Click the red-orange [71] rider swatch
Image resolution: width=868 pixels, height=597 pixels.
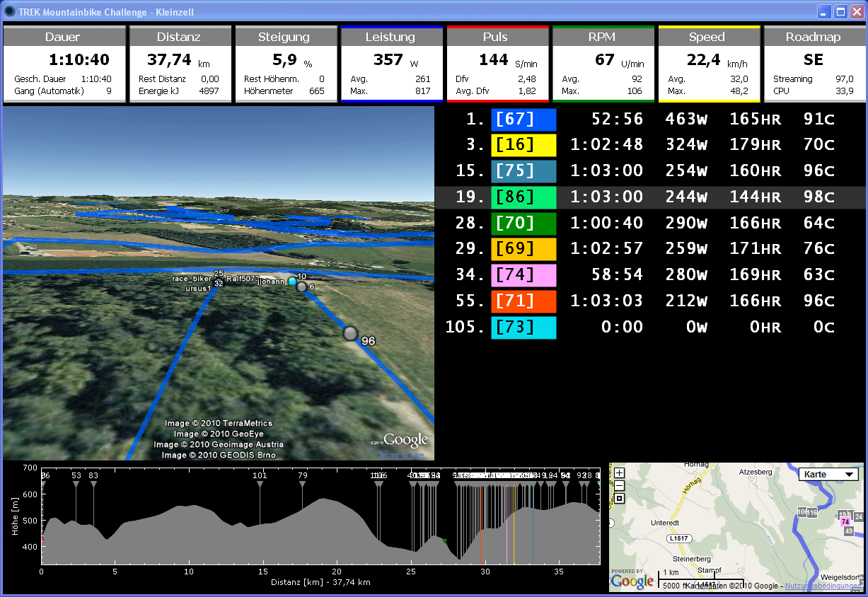[x=524, y=301]
